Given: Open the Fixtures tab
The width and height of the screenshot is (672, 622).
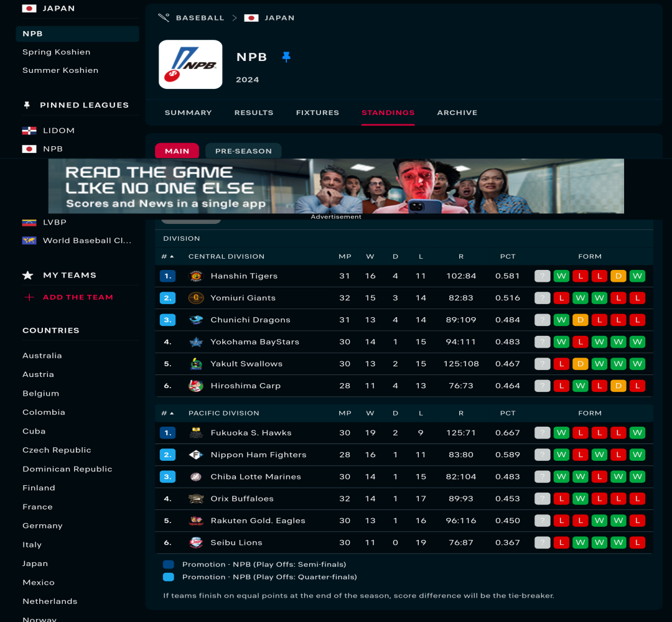Looking at the screenshot, I should (x=317, y=113).
